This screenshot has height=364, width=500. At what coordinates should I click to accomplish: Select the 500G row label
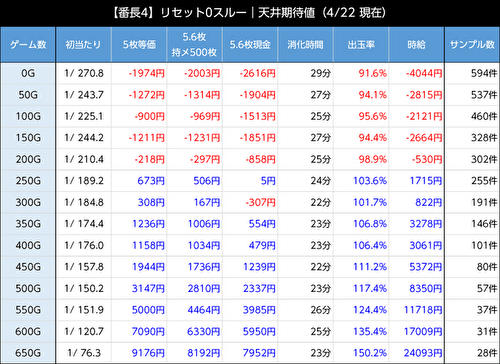(x=28, y=288)
